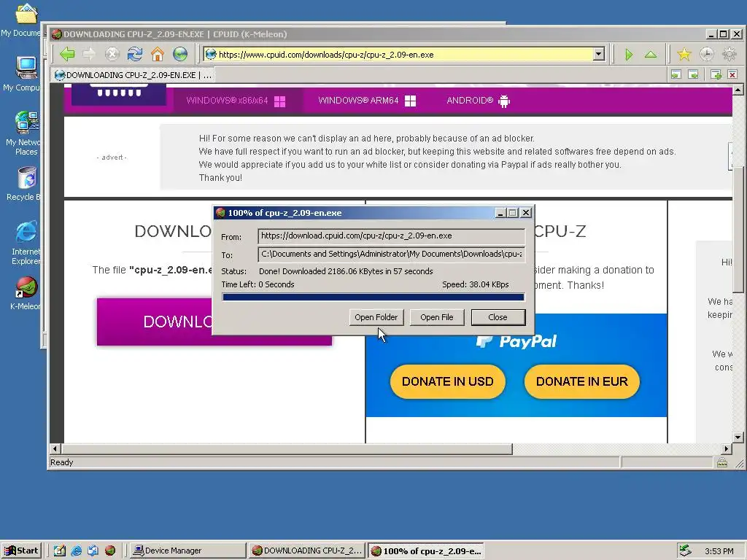Click 100% of cpu-z taskbar button

click(425, 551)
